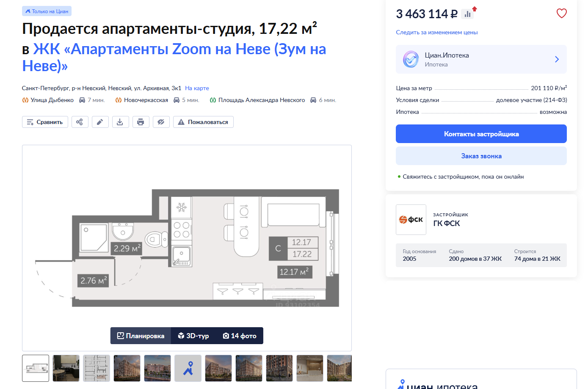Select the kitchen interior photo thumbnail
This screenshot has height=389, width=588.
(x=66, y=368)
